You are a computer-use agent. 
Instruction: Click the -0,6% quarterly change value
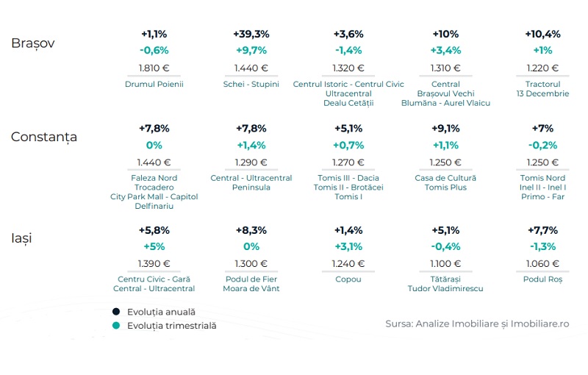(154, 50)
